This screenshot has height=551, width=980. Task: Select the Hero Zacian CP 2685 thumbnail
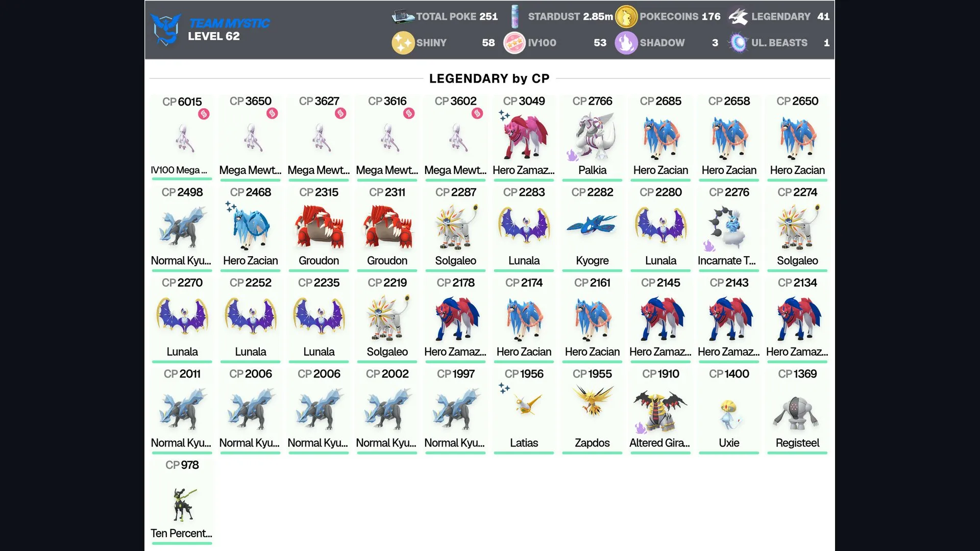tap(660, 137)
